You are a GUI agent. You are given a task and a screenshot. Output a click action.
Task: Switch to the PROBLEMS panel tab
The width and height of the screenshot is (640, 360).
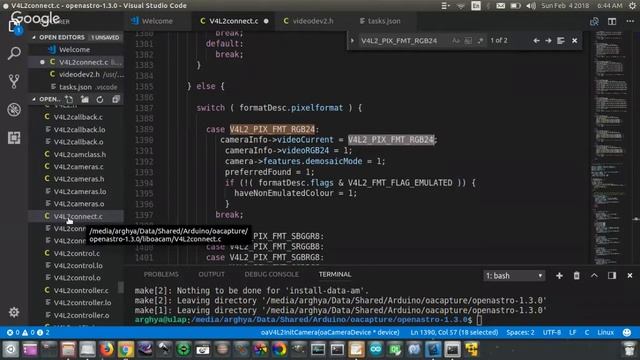(x=161, y=274)
